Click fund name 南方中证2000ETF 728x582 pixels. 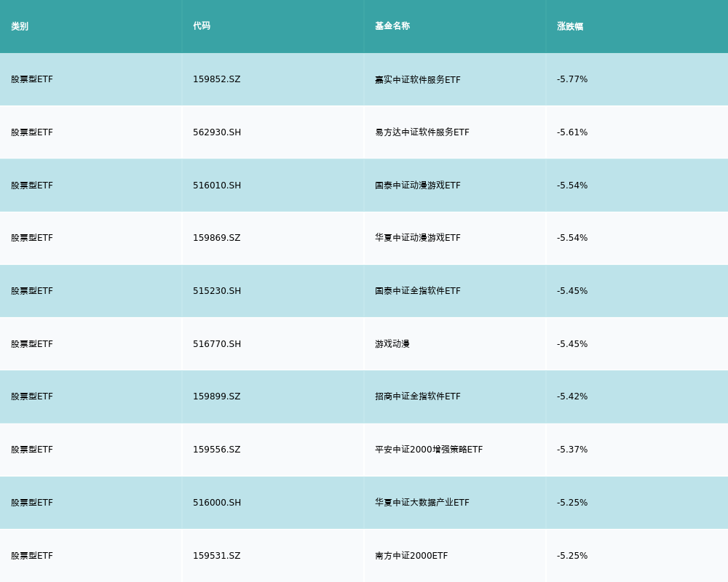coord(411,556)
